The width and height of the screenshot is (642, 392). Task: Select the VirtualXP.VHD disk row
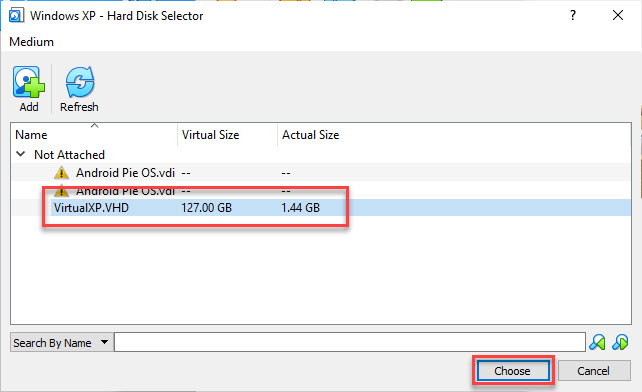pos(321,208)
